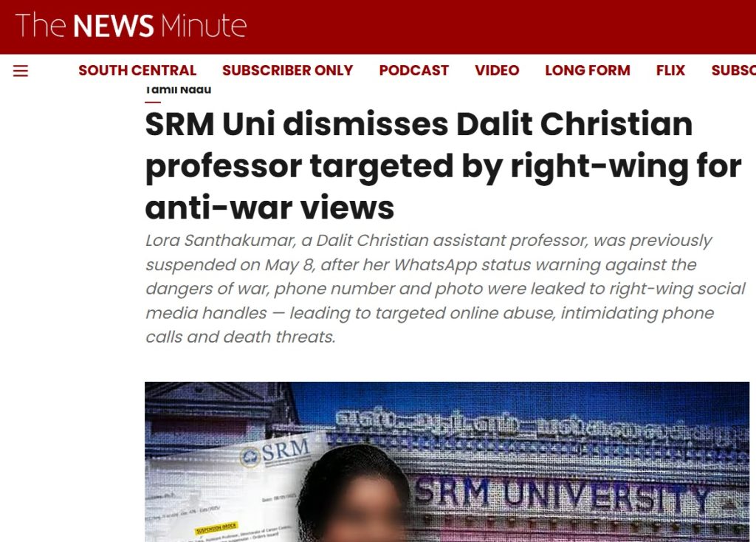
Task: Click the word Minute in header logo
Action: click(x=204, y=26)
